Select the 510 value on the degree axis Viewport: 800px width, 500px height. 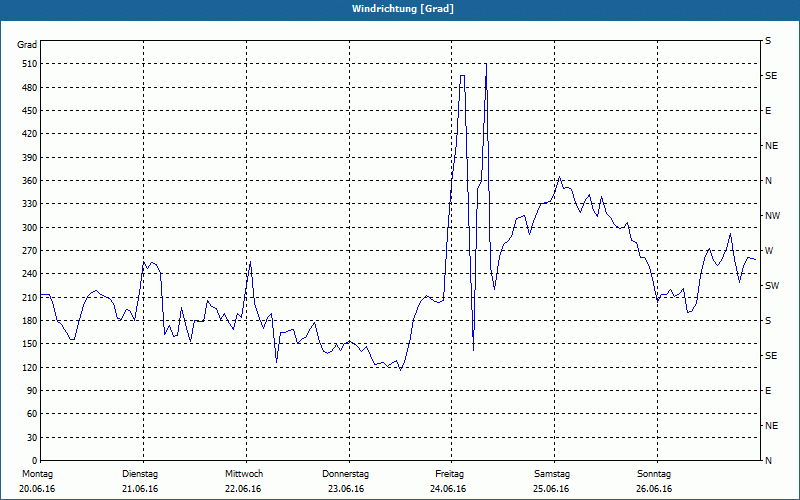(x=29, y=64)
